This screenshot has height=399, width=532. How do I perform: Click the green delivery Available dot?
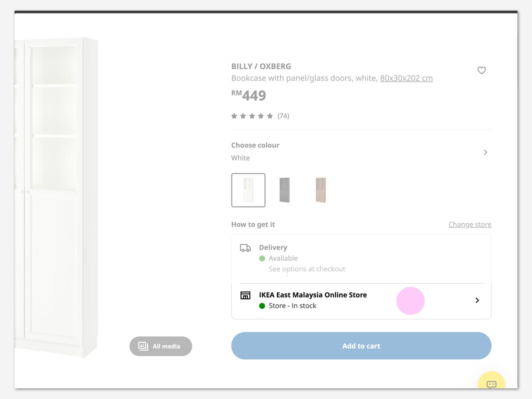pyautogui.click(x=262, y=258)
